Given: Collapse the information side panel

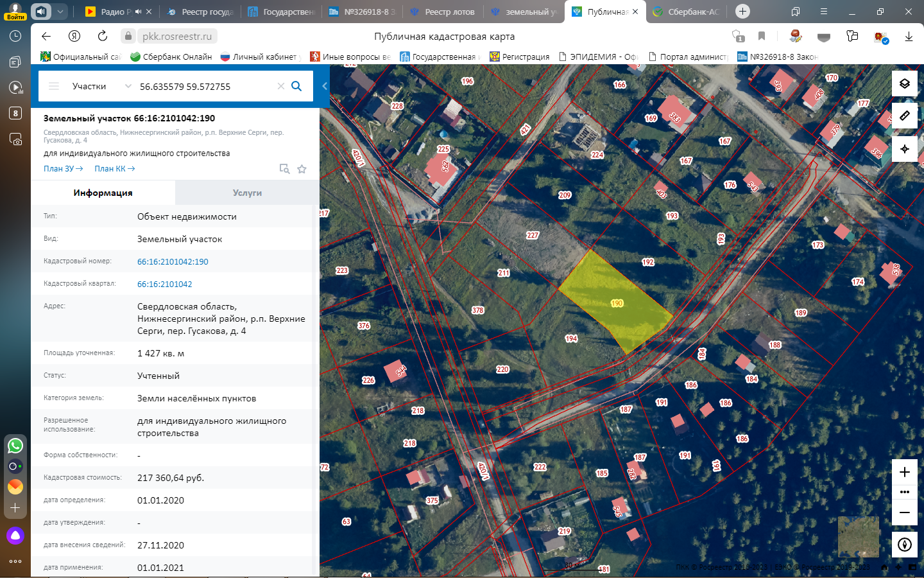Looking at the screenshot, I should pyautogui.click(x=325, y=86).
